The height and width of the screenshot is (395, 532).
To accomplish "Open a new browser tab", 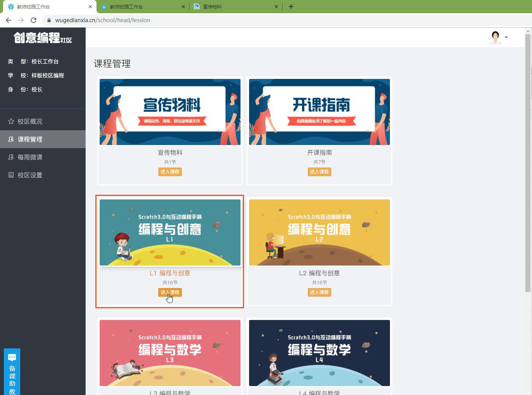I will coord(291,7).
